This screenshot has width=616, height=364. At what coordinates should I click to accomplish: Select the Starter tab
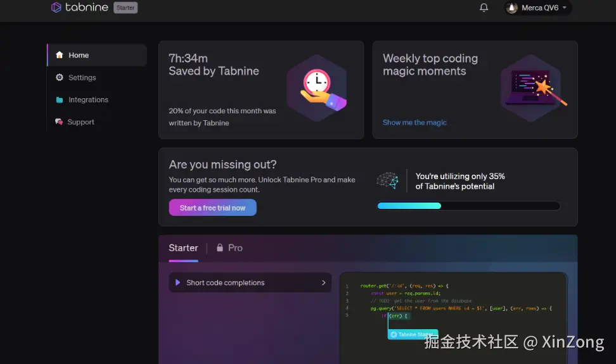183,248
